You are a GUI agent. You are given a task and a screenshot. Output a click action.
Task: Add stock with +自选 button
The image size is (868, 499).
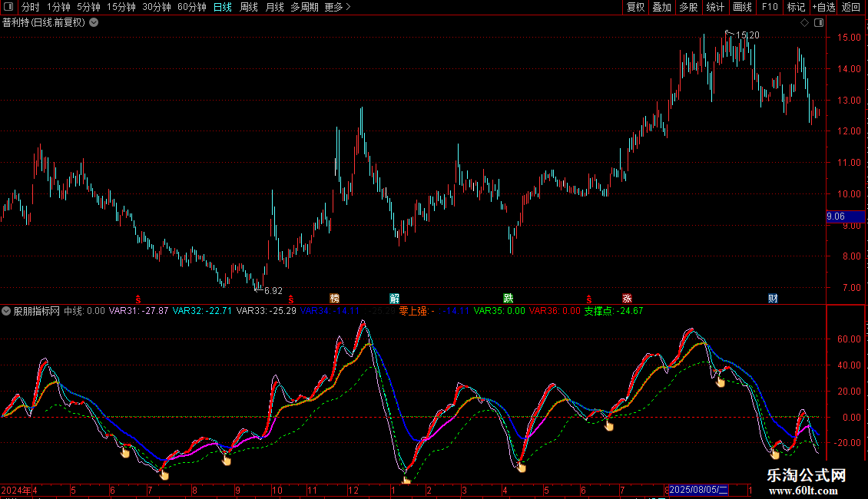tap(823, 7)
